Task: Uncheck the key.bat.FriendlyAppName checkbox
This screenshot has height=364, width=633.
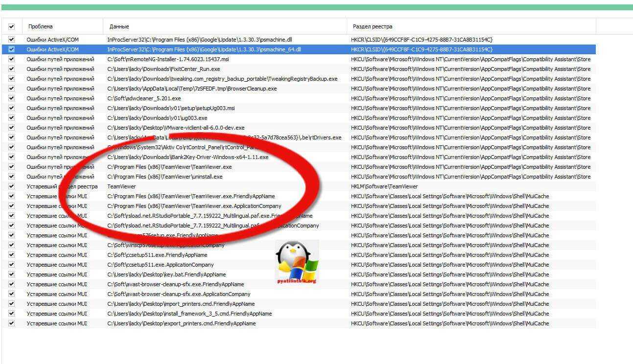Action: click(12, 274)
